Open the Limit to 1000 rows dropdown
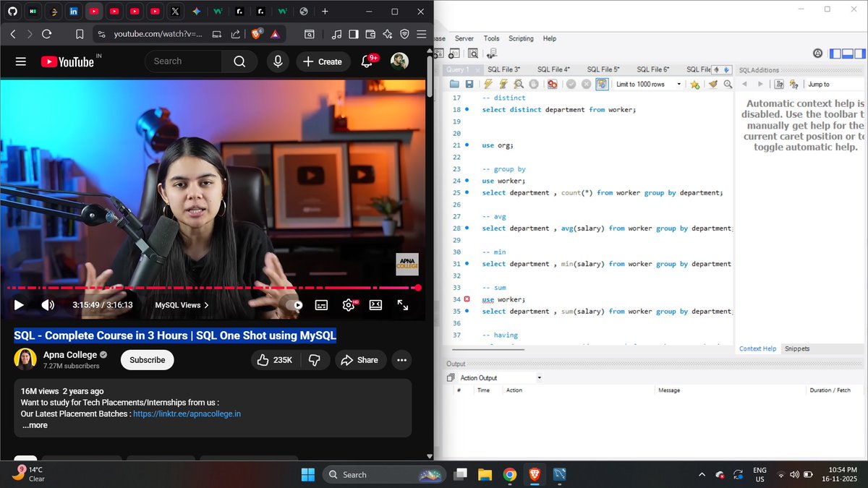This screenshot has height=488, width=868. [x=649, y=85]
